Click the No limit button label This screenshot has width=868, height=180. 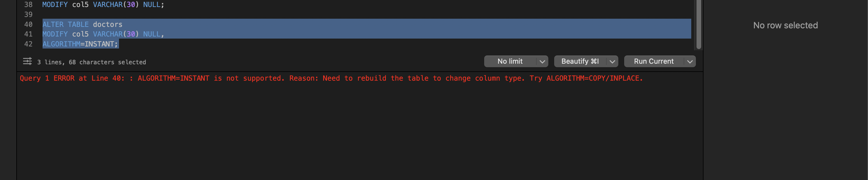click(510, 61)
